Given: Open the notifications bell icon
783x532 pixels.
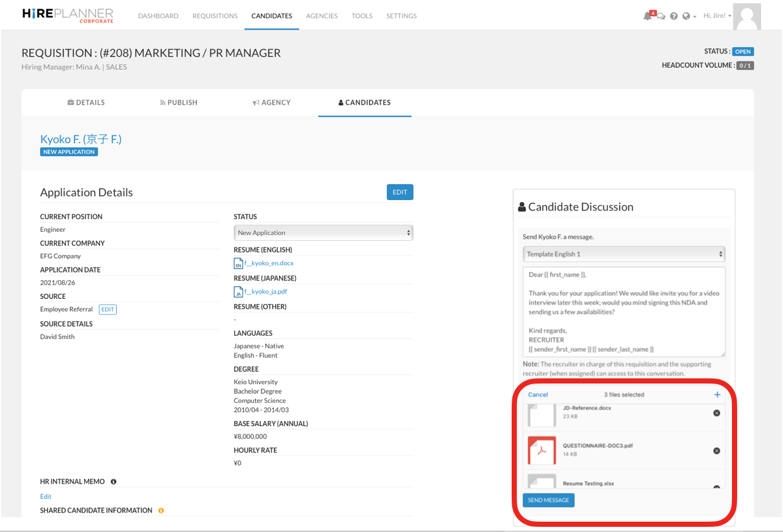Looking at the screenshot, I should click(x=647, y=16).
